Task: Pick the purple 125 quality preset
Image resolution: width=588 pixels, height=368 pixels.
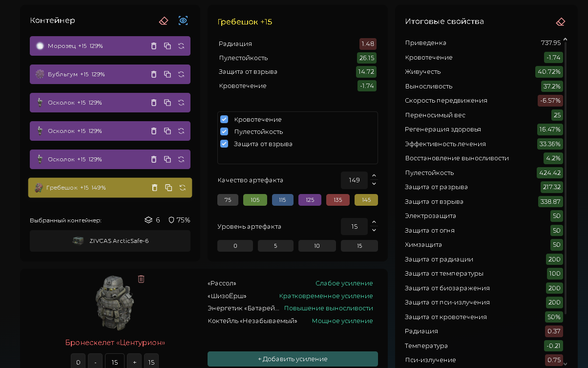Action: (310, 200)
